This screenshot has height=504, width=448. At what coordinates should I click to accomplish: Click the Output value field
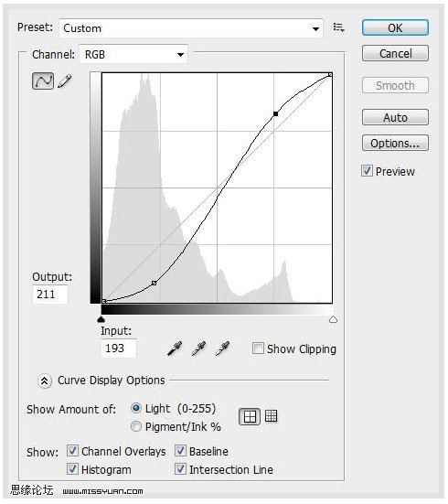tap(49, 295)
